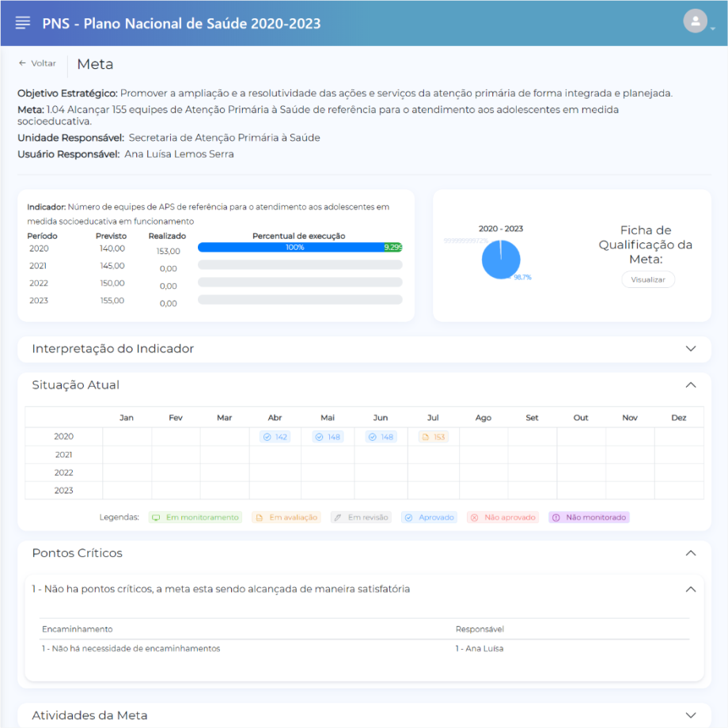Click the approved 148 badge in June
This screenshot has height=728, width=728.
(381, 437)
